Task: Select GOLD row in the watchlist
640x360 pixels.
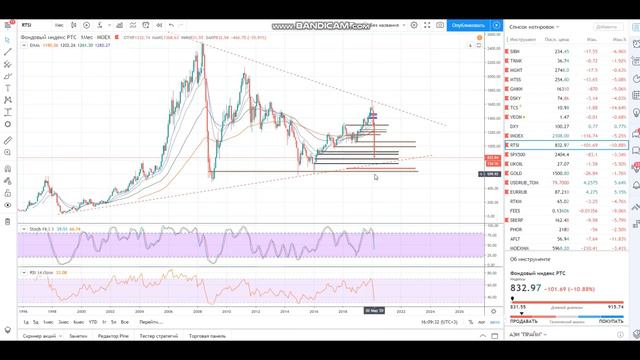Action: pos(567,173)
